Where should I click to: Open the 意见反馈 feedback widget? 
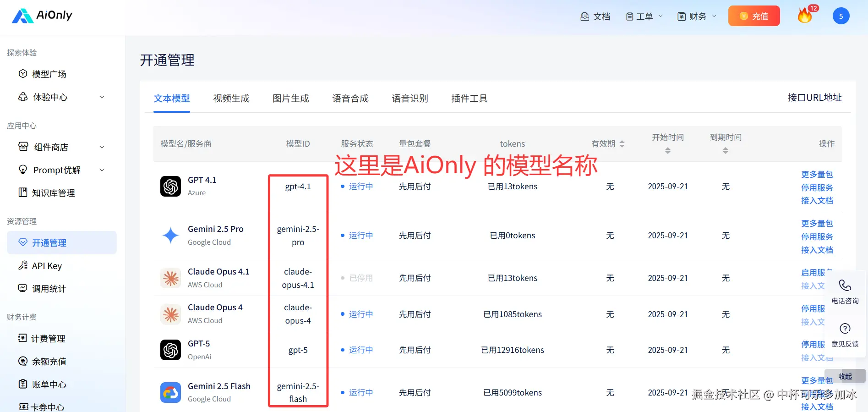click(x=845, y=335)
